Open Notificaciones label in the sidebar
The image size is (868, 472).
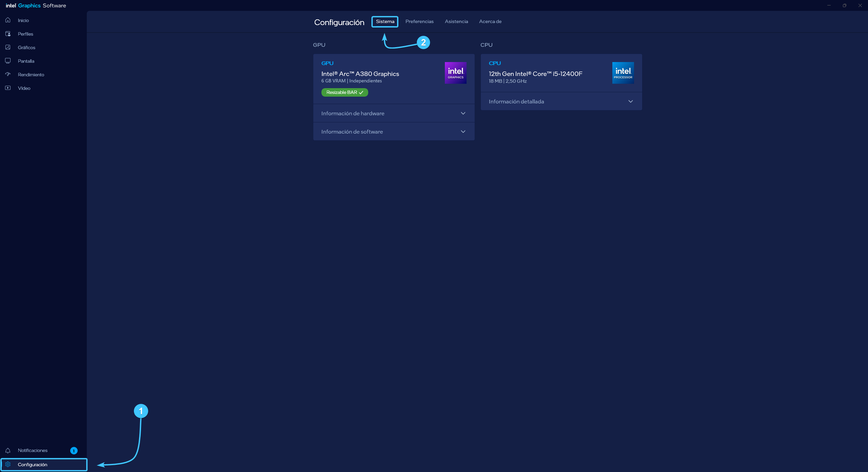[33, 450]
